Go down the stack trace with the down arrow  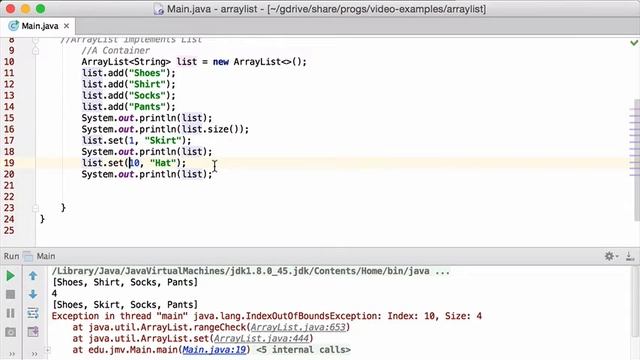point(33,294)
